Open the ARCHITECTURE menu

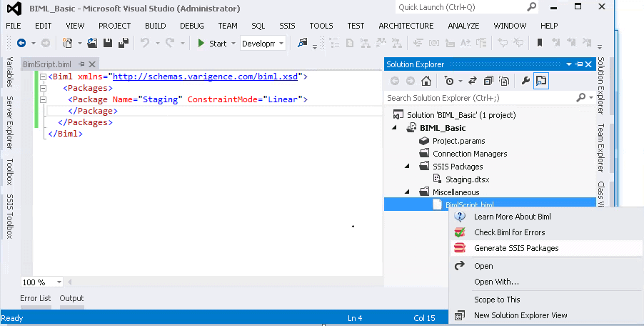pos(406,26)
